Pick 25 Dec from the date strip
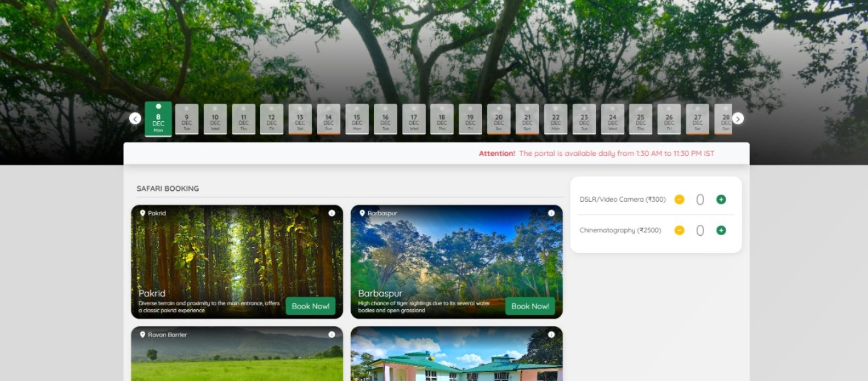The width and height of the screenshot is (868, 381). click(x=640, y=119)
